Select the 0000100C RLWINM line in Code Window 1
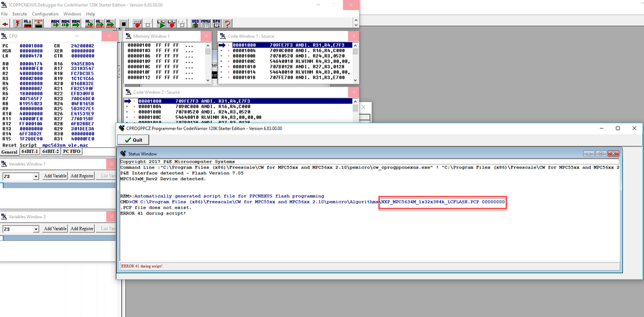Viewport: 644px width, 317px height. click(x=291, y=61)
